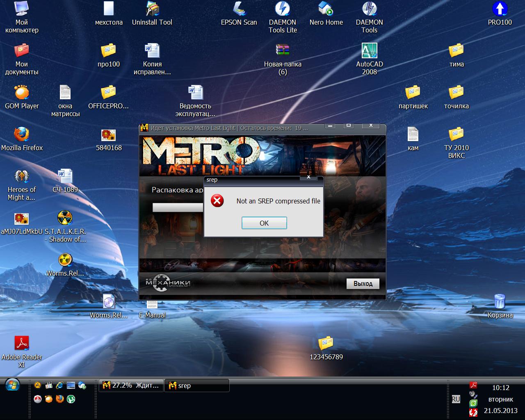Click OK in the srep error dialog

[x=264, y=223]
